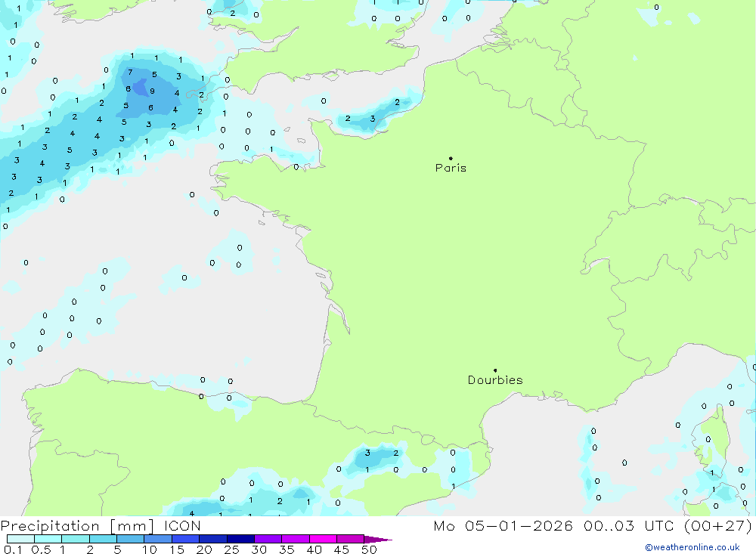Click the '7' precipitation value on map
This screenshot has height=554, width=756.
[x=130, y=73]
